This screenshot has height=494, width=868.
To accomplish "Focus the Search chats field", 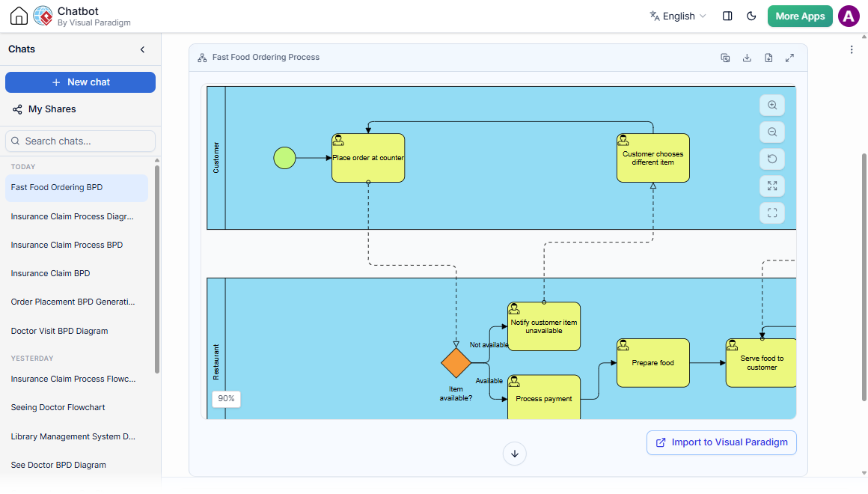I will tap(80, 141).
